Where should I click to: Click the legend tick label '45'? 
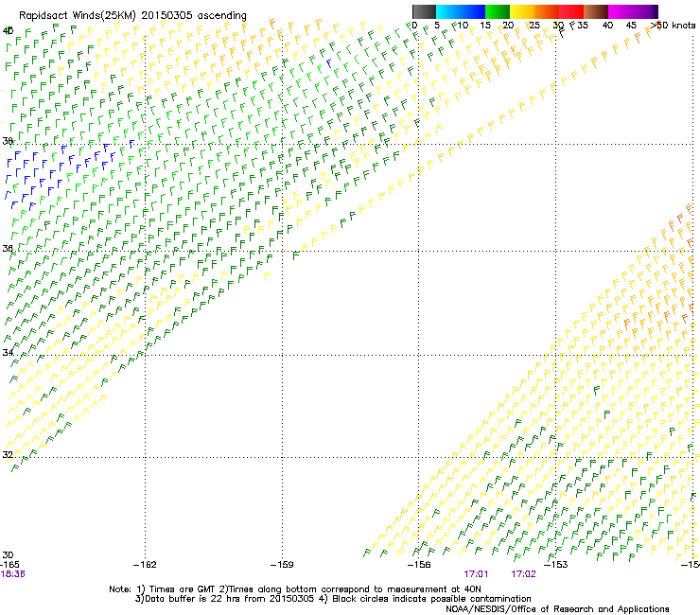[631, 26]
